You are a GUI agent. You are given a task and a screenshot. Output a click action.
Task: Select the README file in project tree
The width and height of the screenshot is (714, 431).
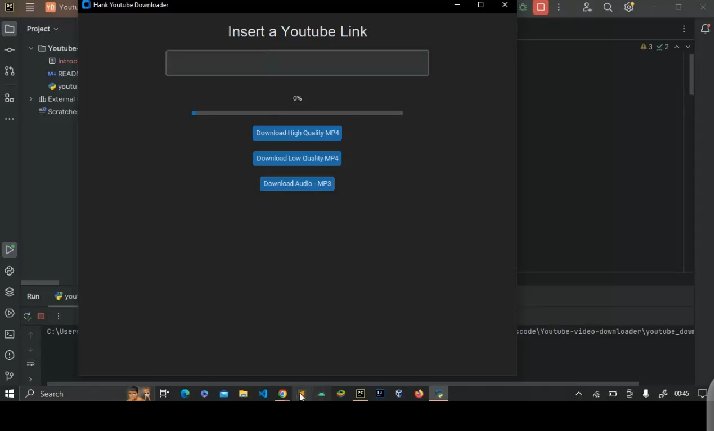pyautogui.click(x=63, y=73)
